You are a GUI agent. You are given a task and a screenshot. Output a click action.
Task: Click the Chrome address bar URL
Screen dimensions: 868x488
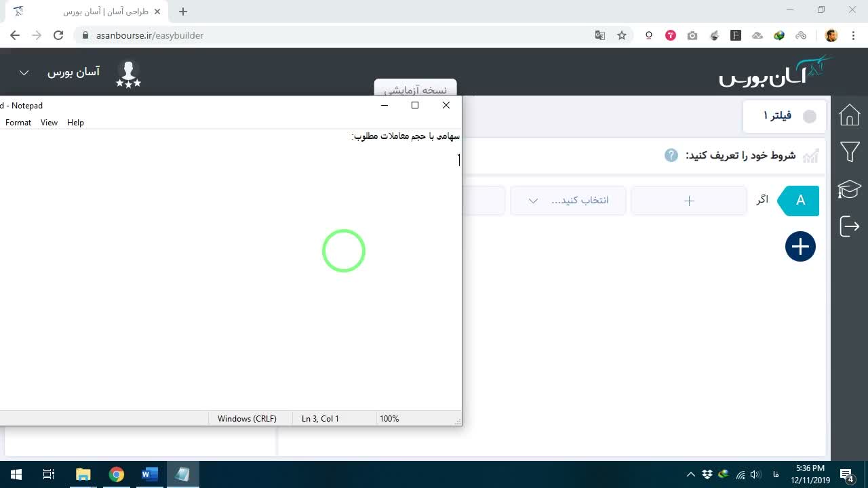click(150, 35)
